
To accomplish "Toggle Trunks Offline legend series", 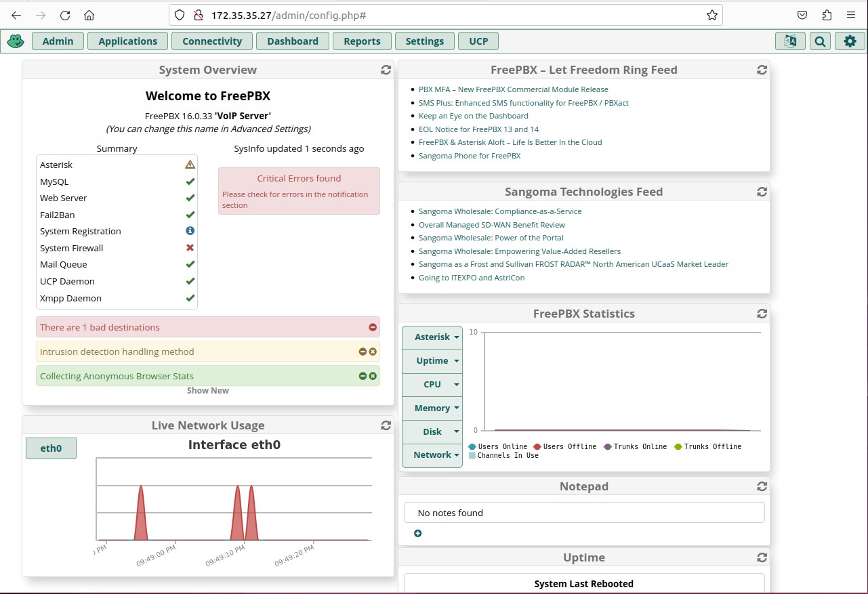I will 707,446.
